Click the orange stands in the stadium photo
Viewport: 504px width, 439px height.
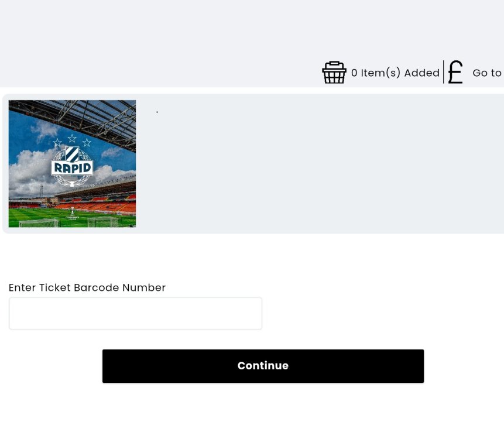pos(111,205)
